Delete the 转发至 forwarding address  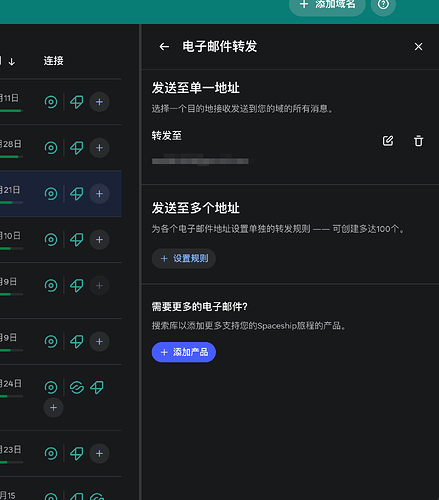pyautogui.click(x=418, y=141)
